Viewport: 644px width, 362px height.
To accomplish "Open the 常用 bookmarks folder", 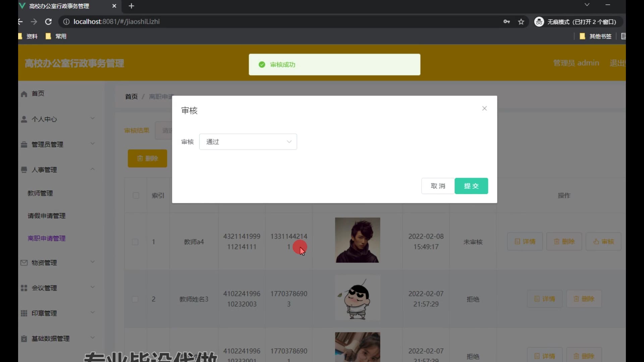I will (x=56, y=36).
